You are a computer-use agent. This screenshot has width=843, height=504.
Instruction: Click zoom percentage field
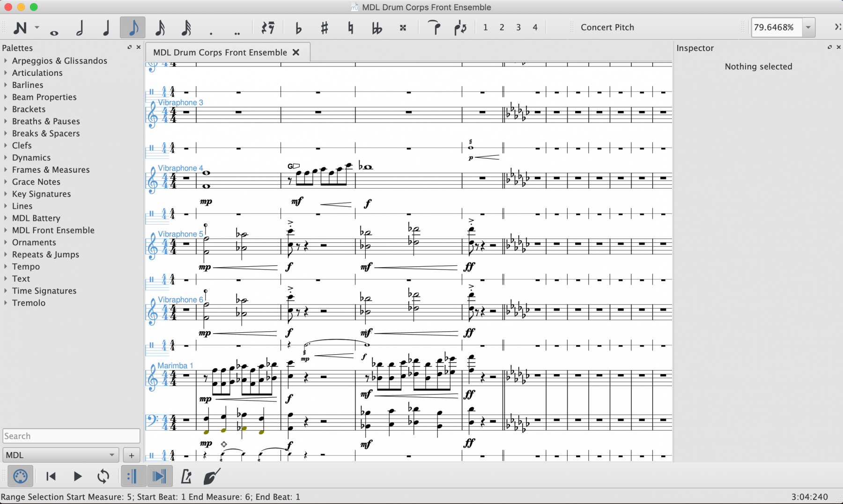[776, 27]
